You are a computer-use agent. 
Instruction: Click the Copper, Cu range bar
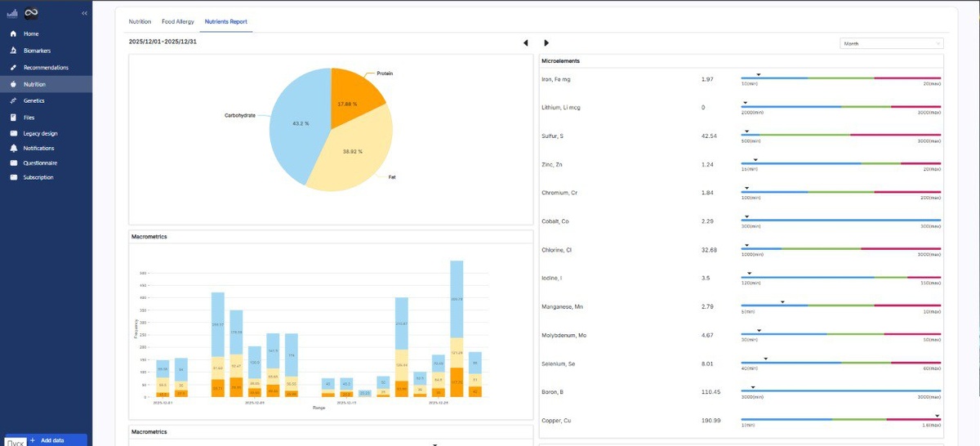coord(841,420)
